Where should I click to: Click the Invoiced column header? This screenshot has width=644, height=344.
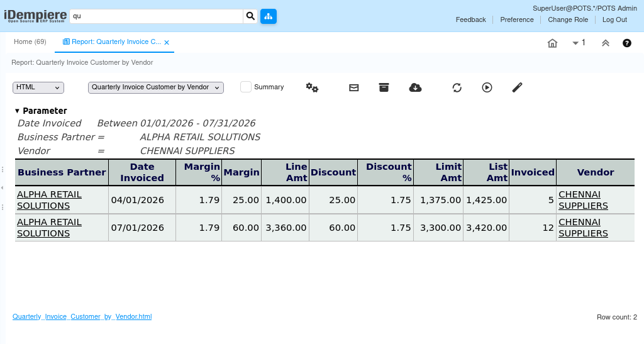533,172
